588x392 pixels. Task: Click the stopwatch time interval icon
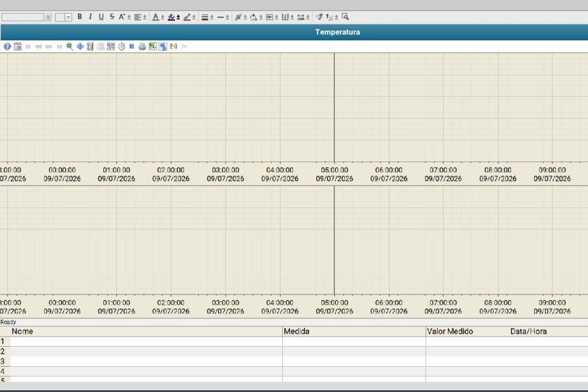pyautogui.click(x=122, y=46)
